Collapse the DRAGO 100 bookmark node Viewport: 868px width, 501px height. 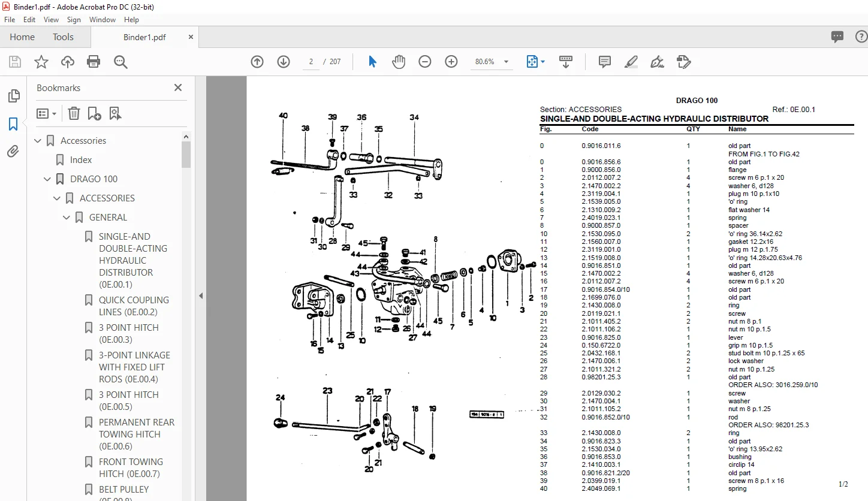[x=48, y=179]
